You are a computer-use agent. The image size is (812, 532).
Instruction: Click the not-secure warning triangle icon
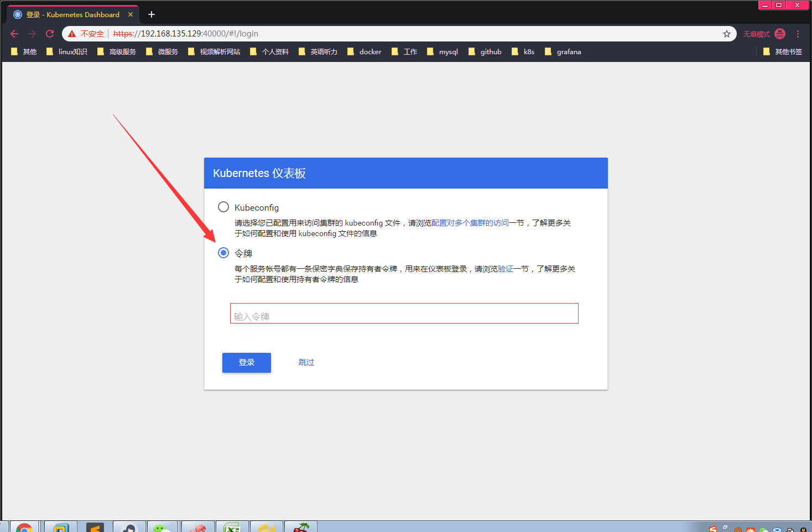pos(72,34)
